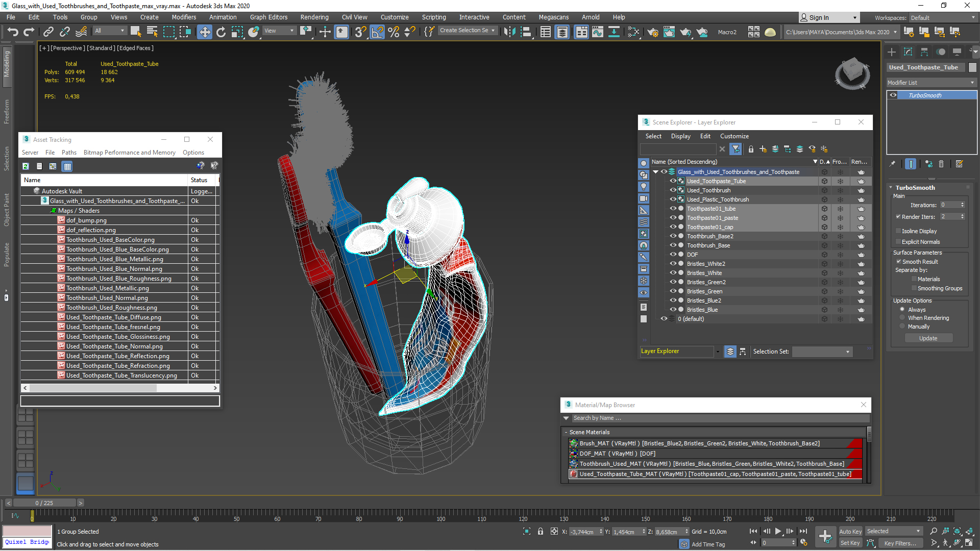Toggle TurboSmooth modifier eye icon
Image resolution: width=980 pixels, height=551 pixels.
click(893, 95)
